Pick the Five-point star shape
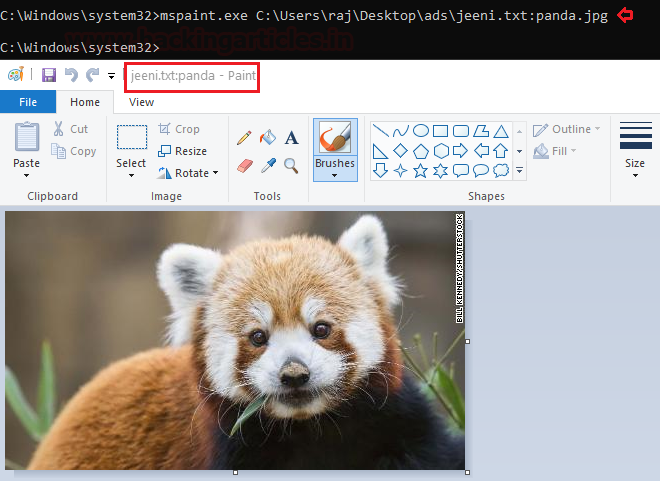 (420, 170)
